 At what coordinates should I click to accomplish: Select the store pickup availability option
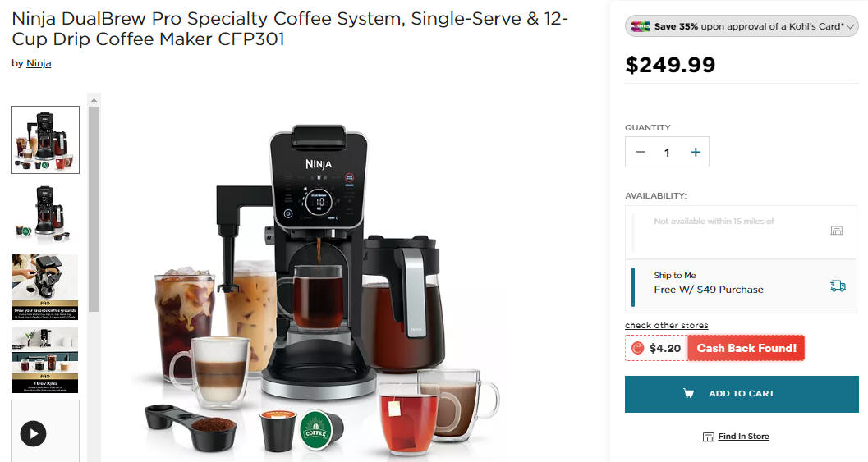(x=741, y=232)
